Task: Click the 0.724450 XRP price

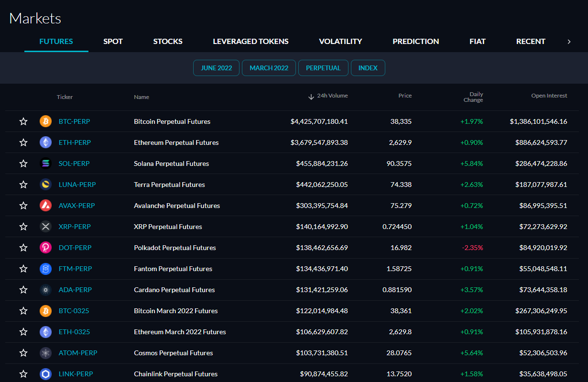Action: click(397, 227)
